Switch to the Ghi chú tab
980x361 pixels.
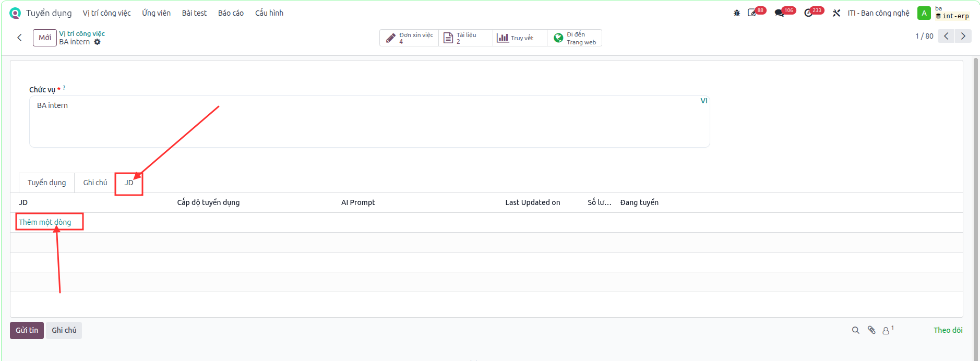tap(95, 183)
